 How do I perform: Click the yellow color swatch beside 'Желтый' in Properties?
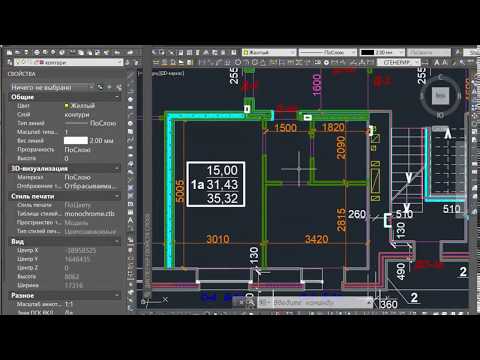pos(66,106)
